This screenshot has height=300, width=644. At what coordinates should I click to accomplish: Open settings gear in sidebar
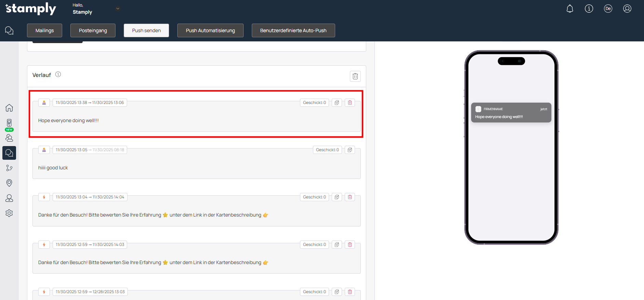9,213
